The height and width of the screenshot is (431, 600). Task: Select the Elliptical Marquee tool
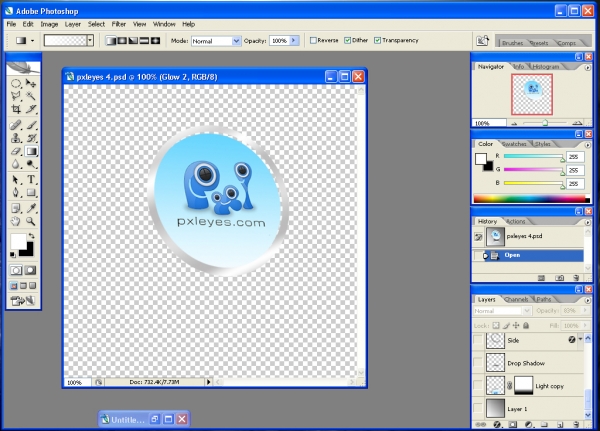click(16, 83)
